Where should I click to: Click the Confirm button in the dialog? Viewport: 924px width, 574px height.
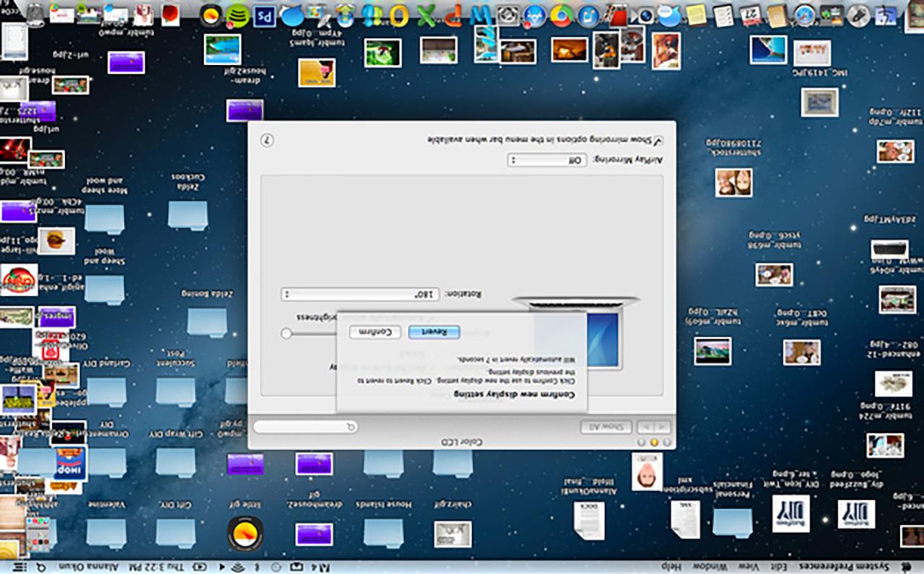[375, 331]
